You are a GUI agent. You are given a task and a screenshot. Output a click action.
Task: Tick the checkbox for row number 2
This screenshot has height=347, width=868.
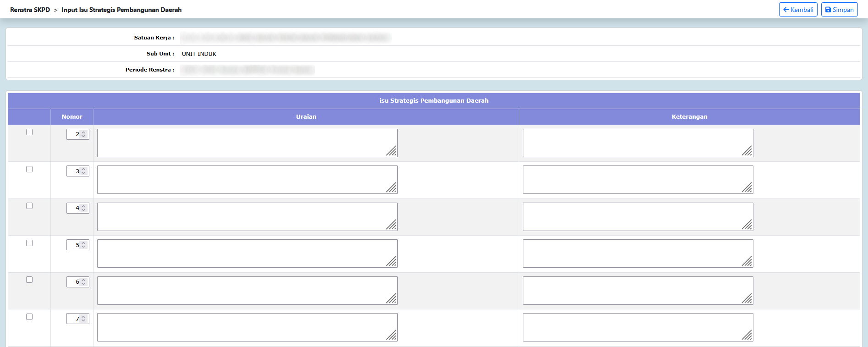click(x=29, y=132)
